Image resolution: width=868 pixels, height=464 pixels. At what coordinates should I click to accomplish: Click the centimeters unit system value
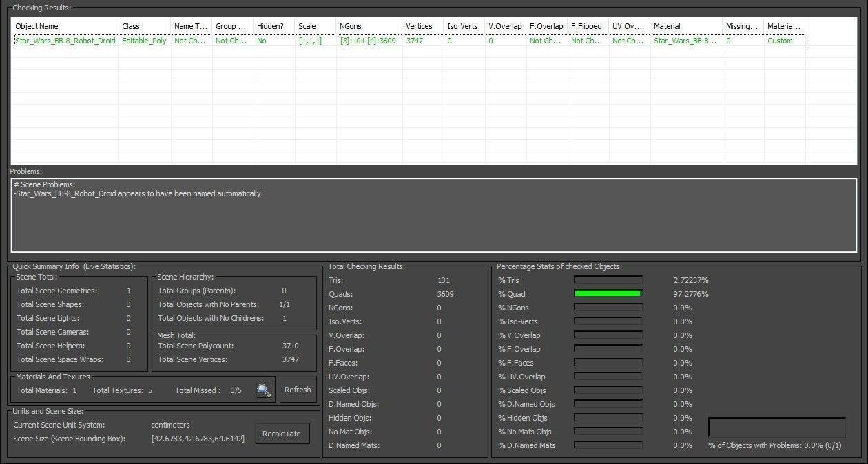click(170, 425)
